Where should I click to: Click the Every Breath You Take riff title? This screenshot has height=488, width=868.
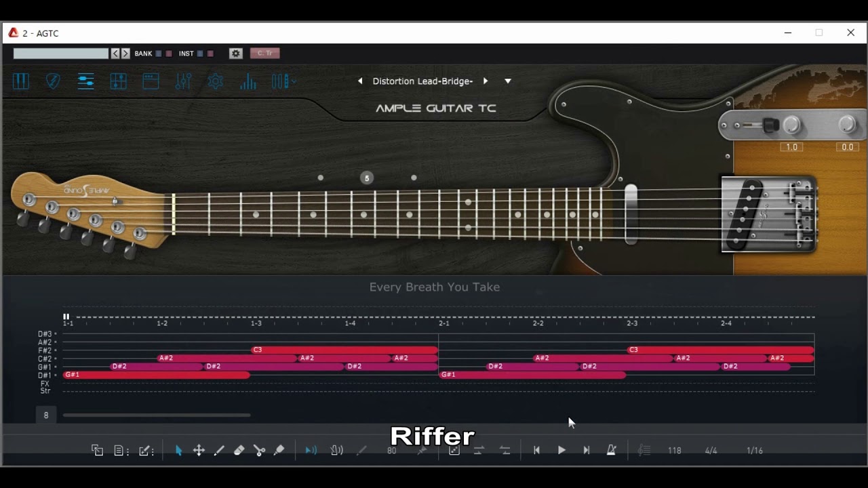click(435, 287)
